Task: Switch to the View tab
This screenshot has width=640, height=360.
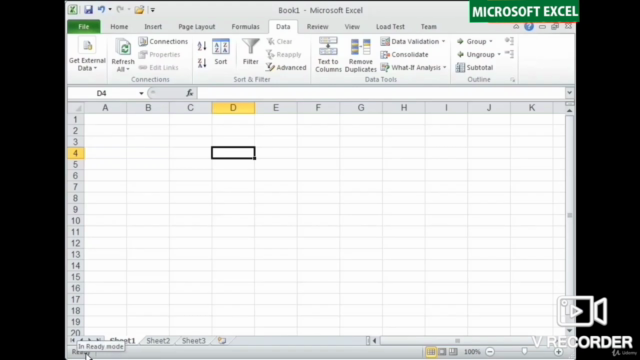Action: pyautogui.click(x=352, y=27)
